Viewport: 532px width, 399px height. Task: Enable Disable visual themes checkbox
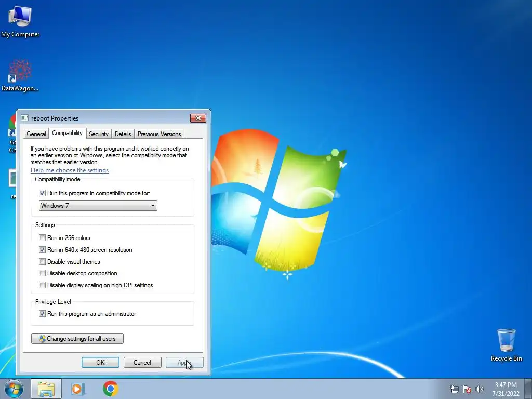pyautogui.click(x=42, y=262)
